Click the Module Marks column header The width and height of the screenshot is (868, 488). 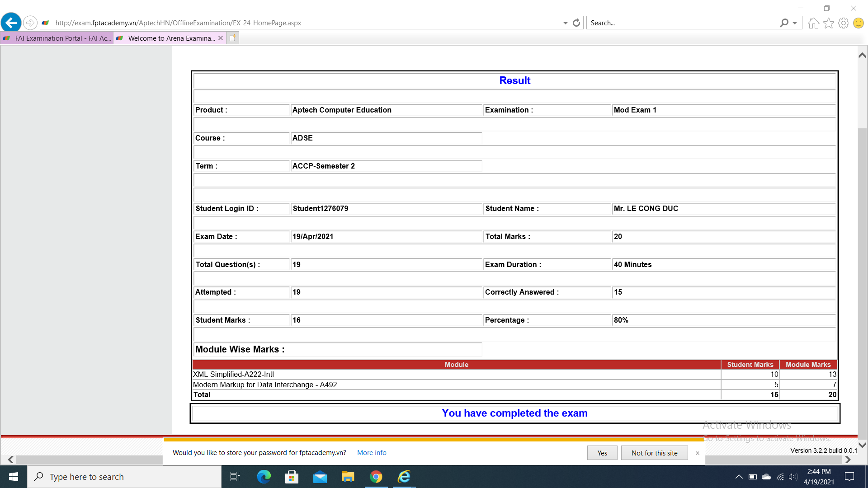(808, 365)
